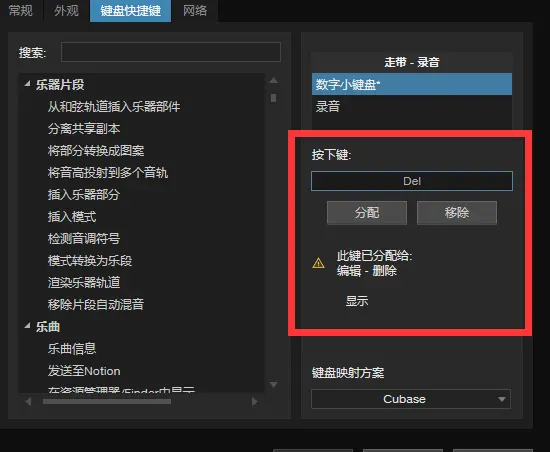Choose 发送至Notion command
Image resolution: width=550 pixels, height=452 pixels.
(x=84, y=371)
